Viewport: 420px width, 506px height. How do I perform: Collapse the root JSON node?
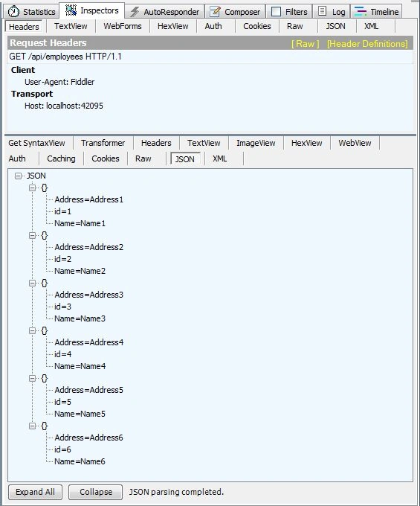(19, 176)
